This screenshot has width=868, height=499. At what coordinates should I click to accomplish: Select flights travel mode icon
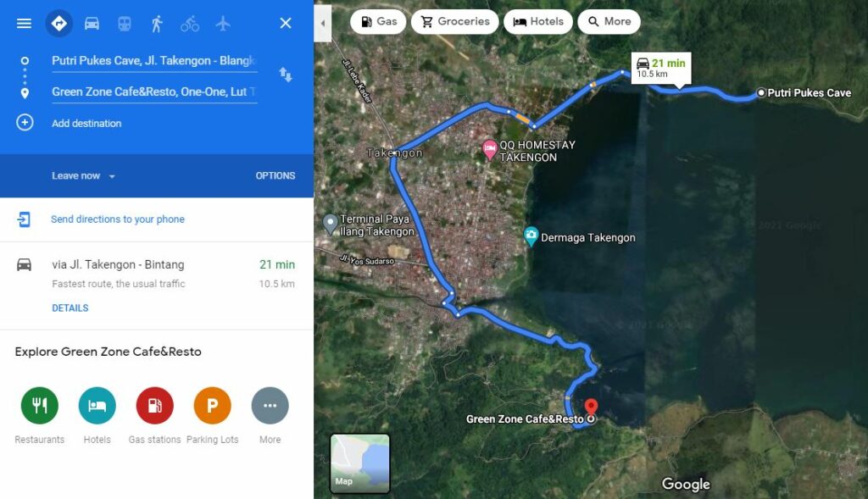223,23
